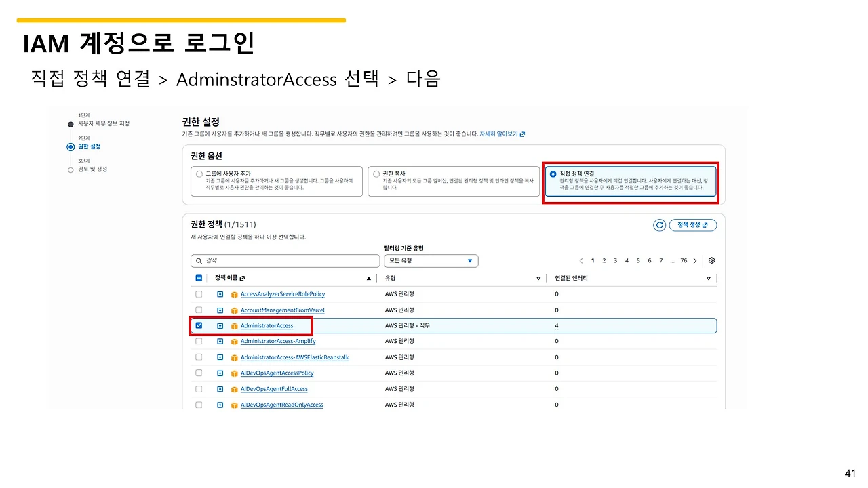This screenshot has height=488, width=868.
Task: Sort by the 연결된 엔터티 column arrow
Action: click(708, 279)
